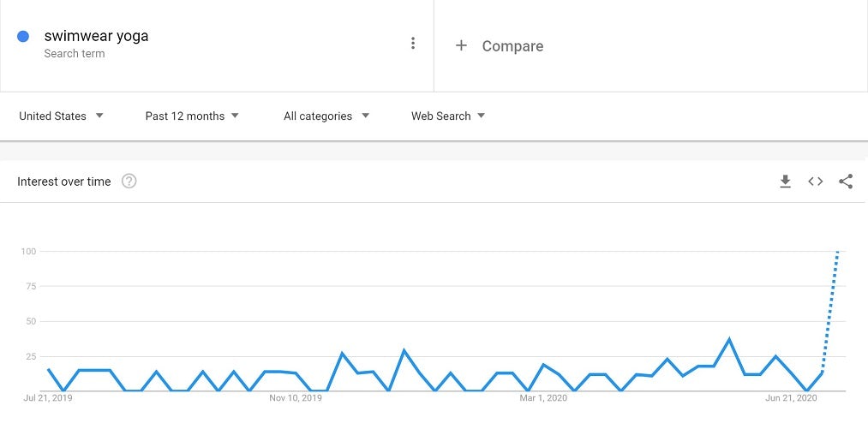Click the dotted peak at 100 on chart

(837, 252)
